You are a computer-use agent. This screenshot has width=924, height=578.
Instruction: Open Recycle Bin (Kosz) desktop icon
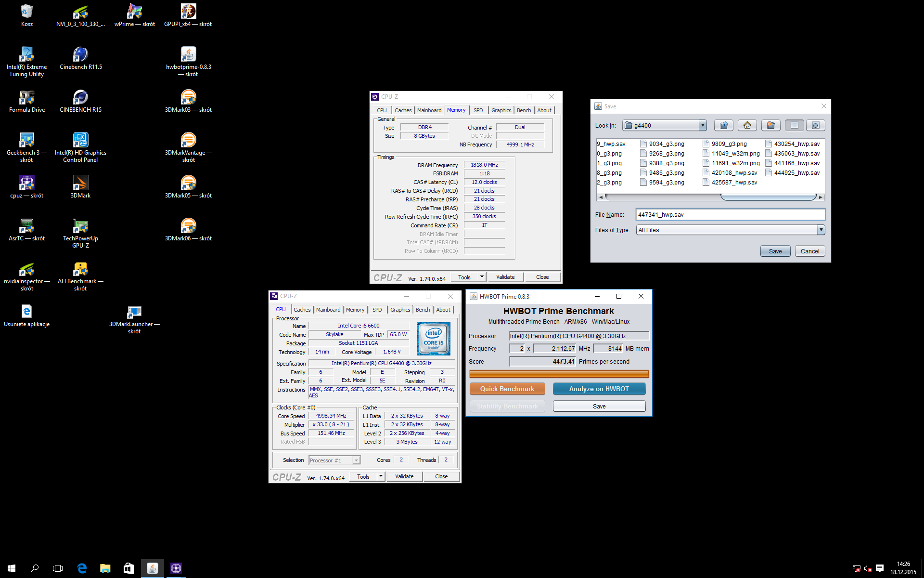pos(27,15)
